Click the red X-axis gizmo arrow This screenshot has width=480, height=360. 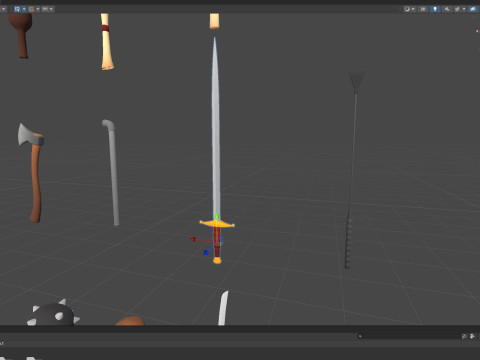coord(193,239)
